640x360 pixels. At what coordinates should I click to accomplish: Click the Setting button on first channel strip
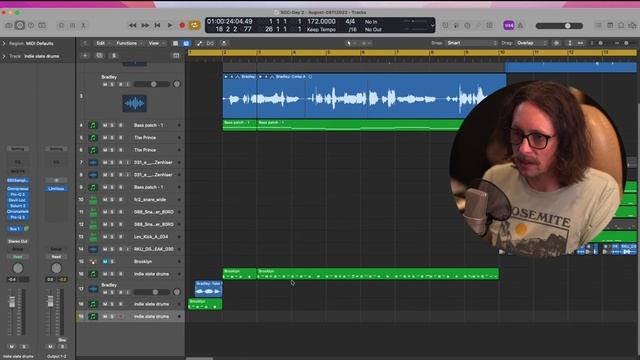[x=18, y=149]
